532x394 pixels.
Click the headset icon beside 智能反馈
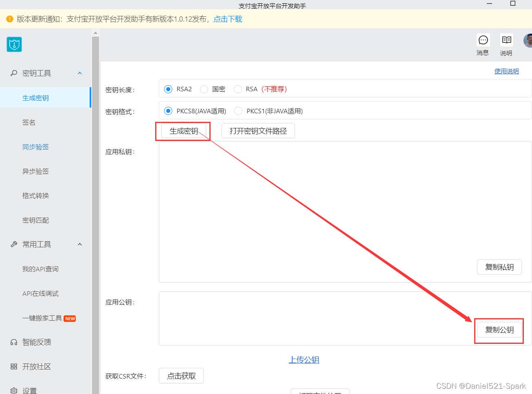tap(14, 342)
